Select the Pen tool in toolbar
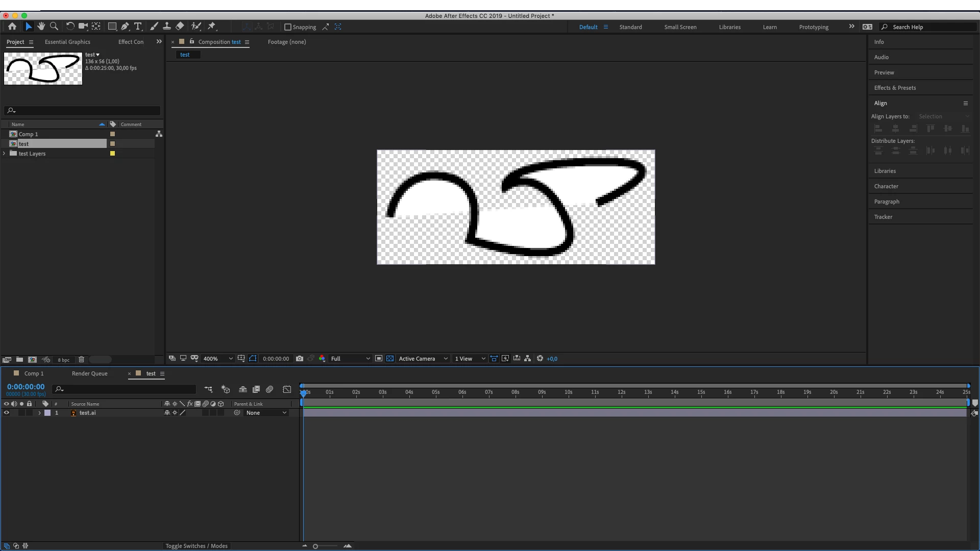The image size is (980, 551). (x=125, y=27)
